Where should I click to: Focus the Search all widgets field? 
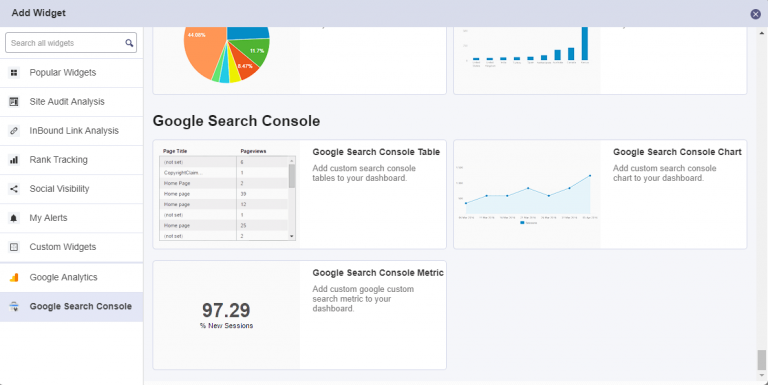coord(71,43)
